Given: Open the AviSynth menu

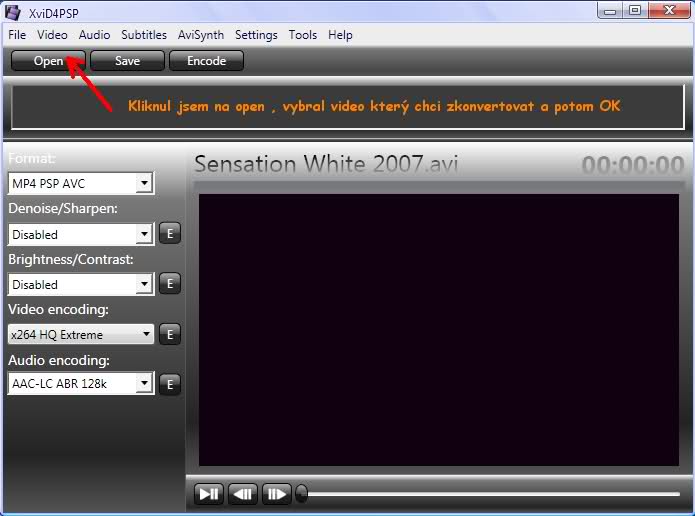Looking at the screenshot, I should [200, 35].
